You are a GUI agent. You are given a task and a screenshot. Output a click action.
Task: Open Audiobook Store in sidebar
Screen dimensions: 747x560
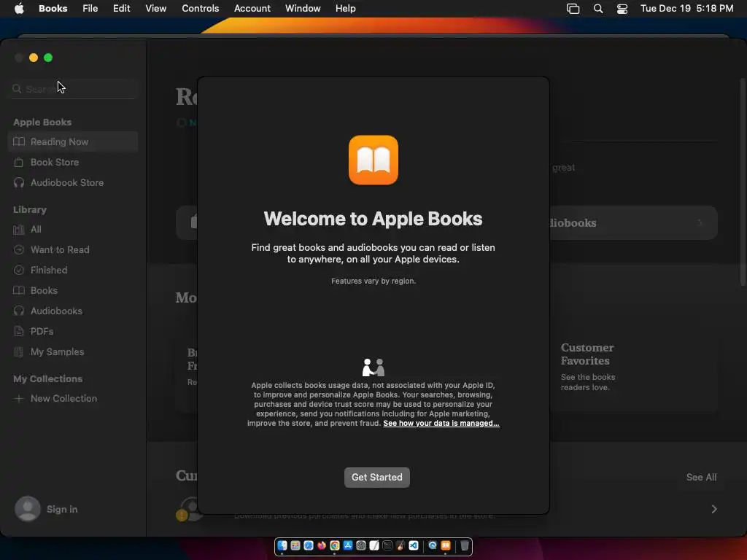tap(73, 182)
